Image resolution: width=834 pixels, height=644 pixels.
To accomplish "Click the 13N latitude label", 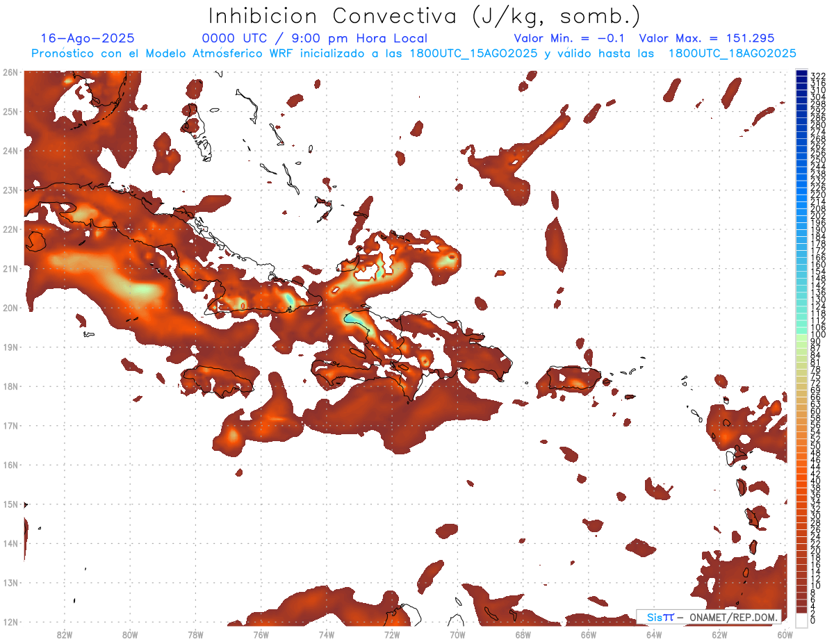I will 10,583.
